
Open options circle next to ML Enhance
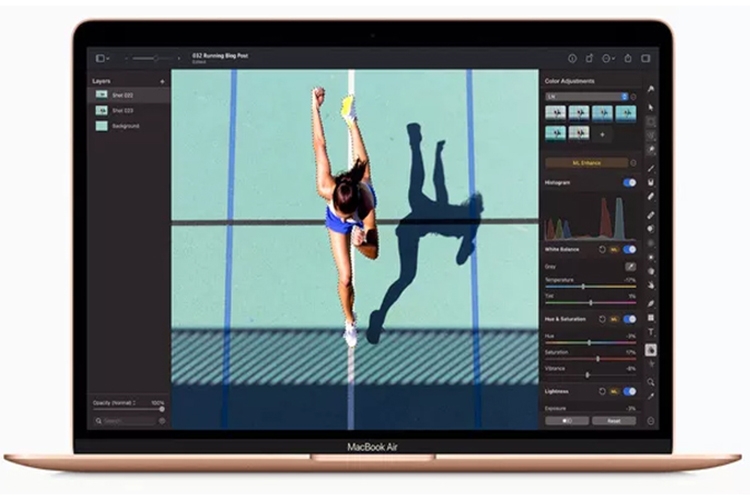[633, 163]
